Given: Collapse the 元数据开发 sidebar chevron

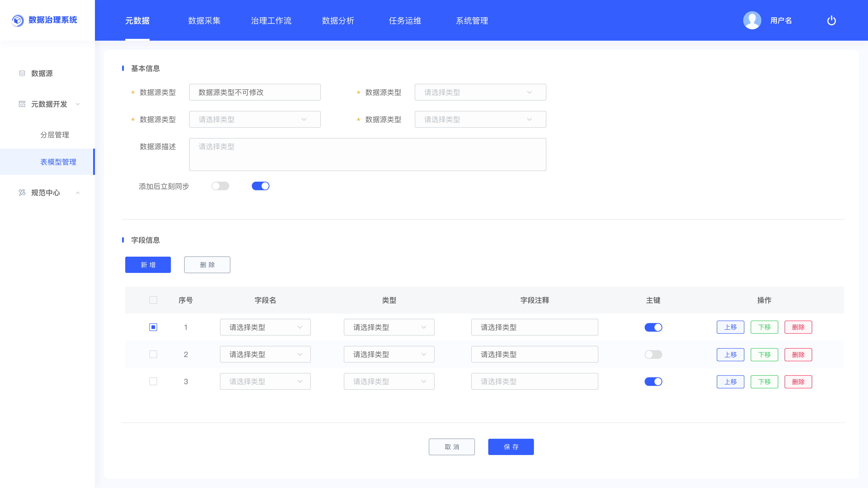Looking at the screenshot, I should tap(78, 104).
